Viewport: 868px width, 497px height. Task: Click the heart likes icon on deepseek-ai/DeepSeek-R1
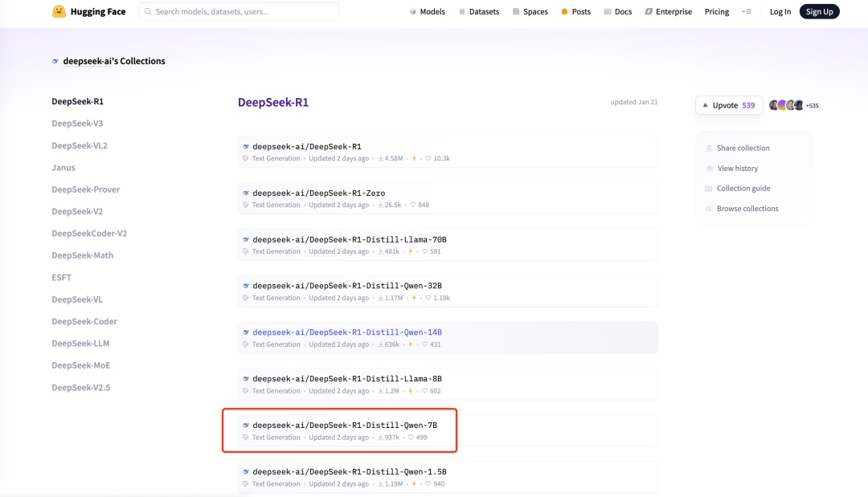[428, 159]
